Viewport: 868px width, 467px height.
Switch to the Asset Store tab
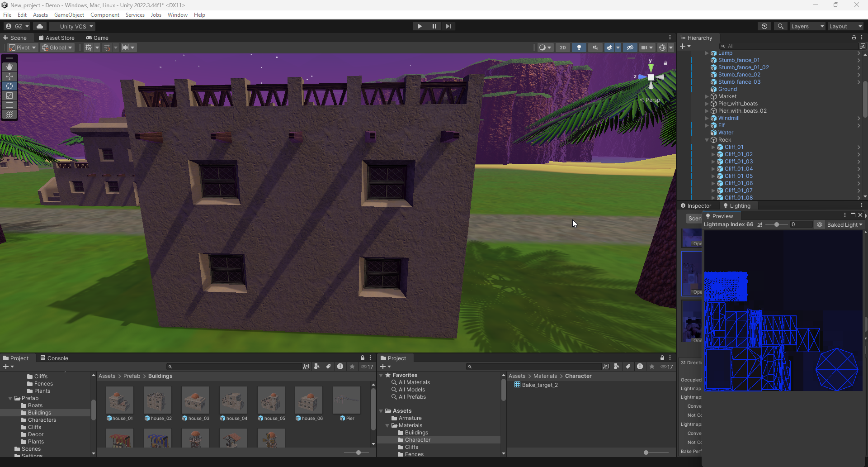[57, 38]
